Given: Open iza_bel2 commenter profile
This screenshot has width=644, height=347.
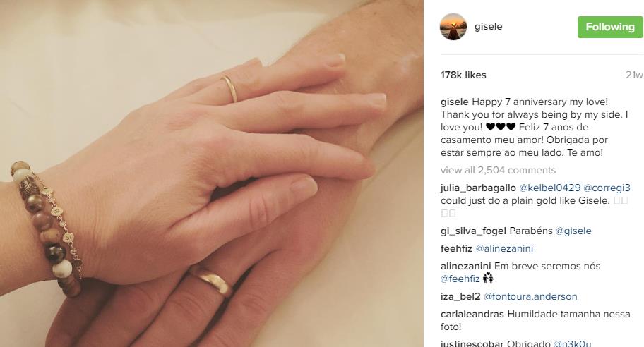Looking at the screenshot, I should coord(460,296).
